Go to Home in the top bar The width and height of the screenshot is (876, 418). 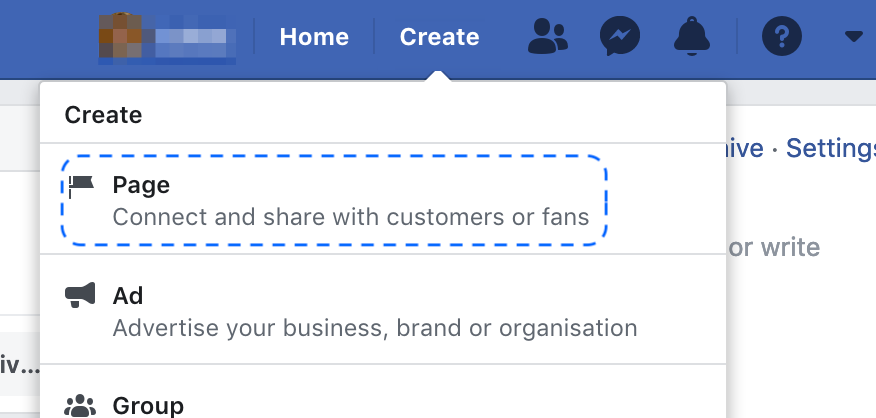click(314, 37)
